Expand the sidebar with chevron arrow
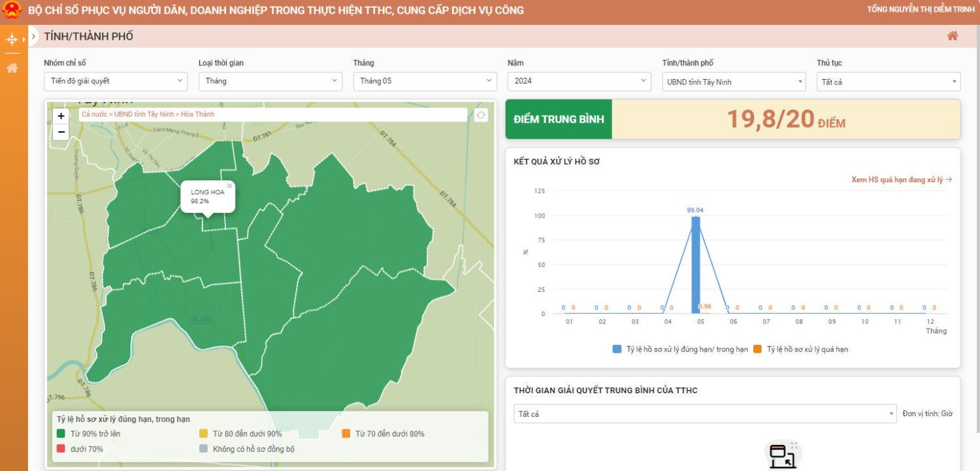The image size is (980, 471). pyautogui.click(x=33, y=37)
